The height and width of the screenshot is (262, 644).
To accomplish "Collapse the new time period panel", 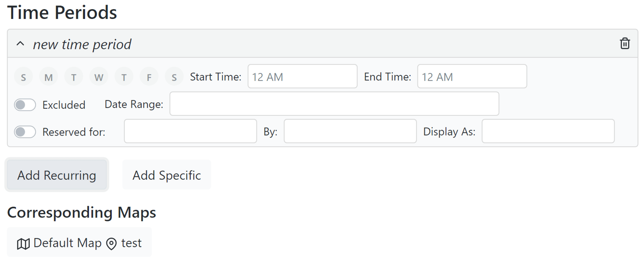I will (20, 44).
